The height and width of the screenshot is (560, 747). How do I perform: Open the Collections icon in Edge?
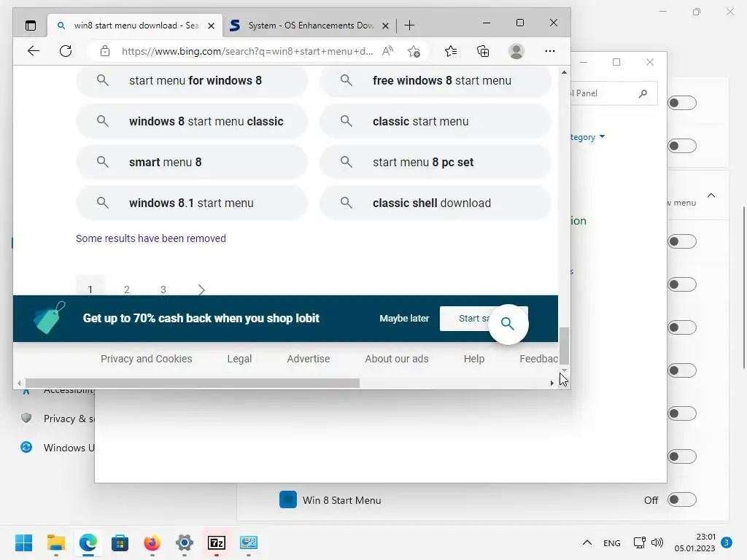point(483,51)
